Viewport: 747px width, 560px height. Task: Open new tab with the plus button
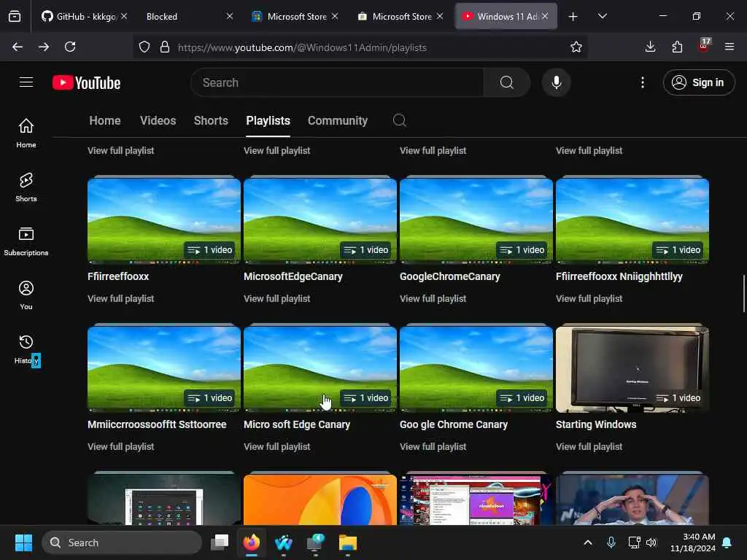pyautogui.click(x=573, y=16)
